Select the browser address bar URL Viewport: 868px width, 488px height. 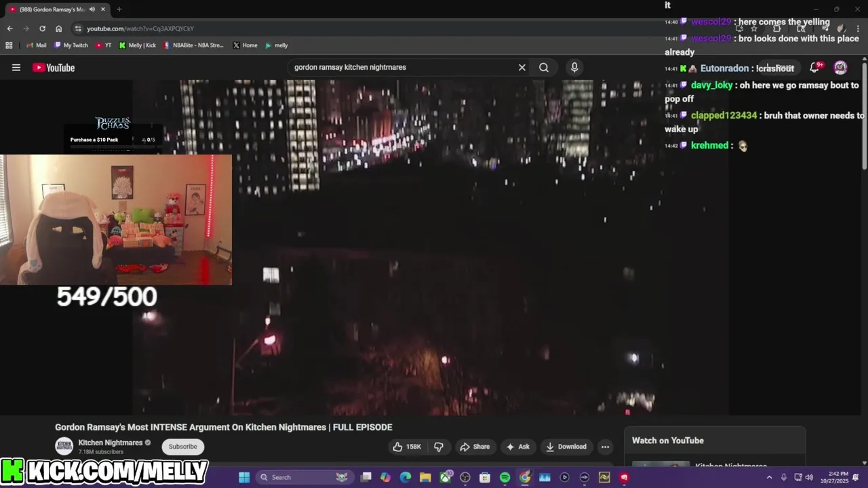(x=140, y=28)
